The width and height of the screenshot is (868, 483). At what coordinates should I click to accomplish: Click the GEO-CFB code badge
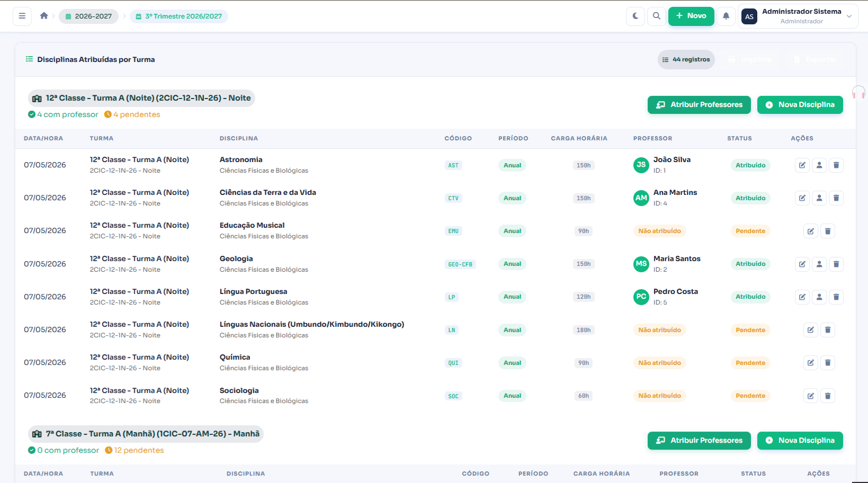coord(460,264)
